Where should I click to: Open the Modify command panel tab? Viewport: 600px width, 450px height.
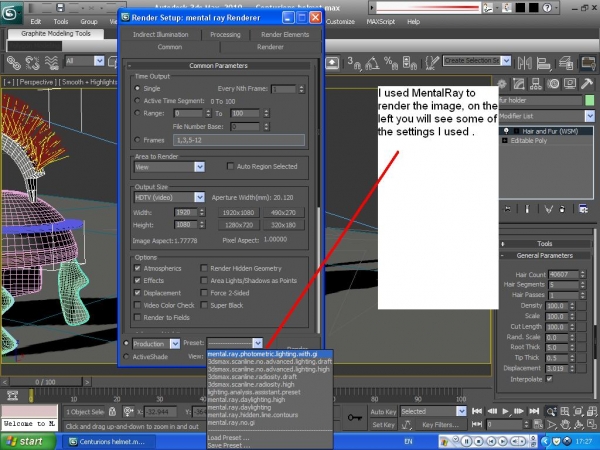click(x=519, y=84)
